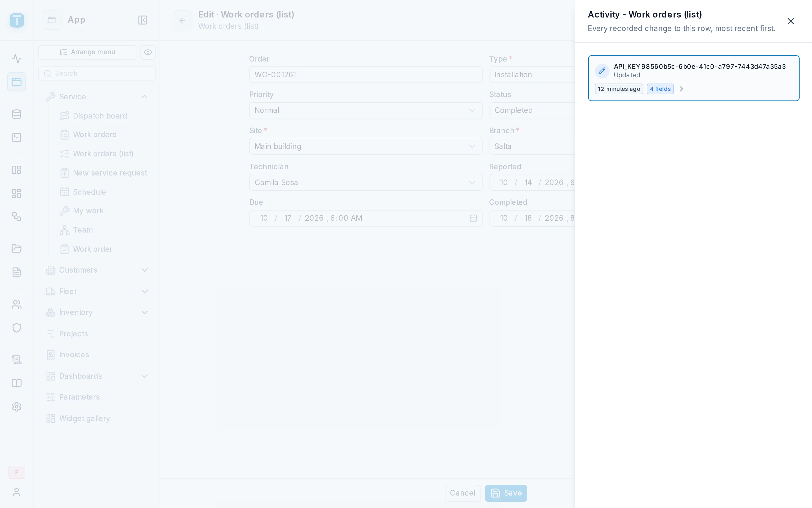Open Work orders (list) menu item
This screenshot has height=508, width=812.
tap(103, 154)
